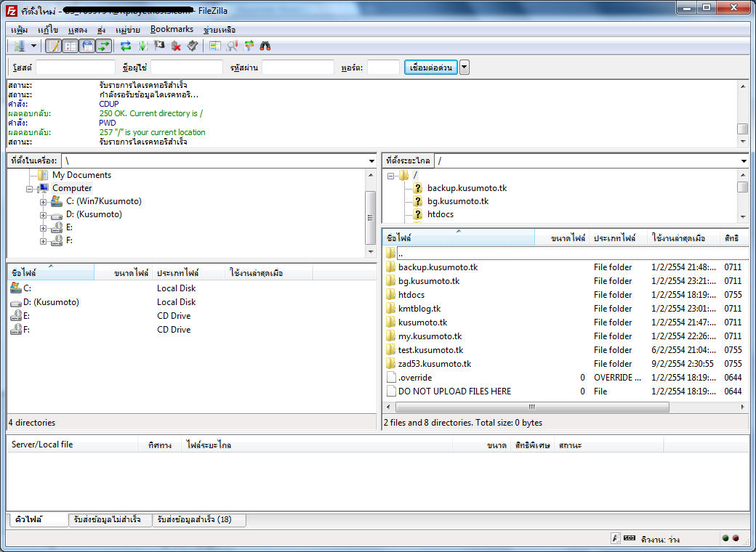The image size is (756, 552).
Task: Open the ส่ง (Transfer) menu
Action: (x=101, y=30)
